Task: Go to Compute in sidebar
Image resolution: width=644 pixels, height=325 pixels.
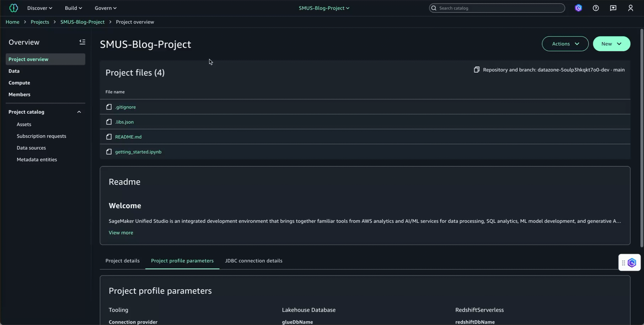Action: coord(19,82)
